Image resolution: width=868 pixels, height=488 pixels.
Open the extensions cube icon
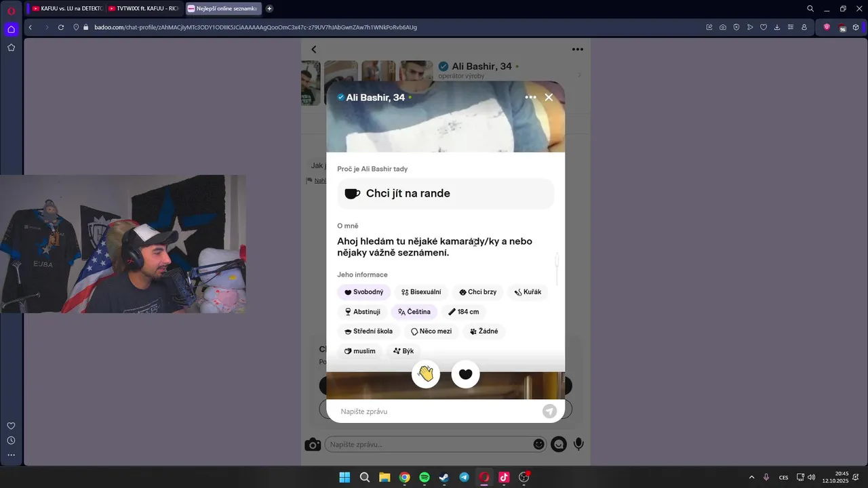(x=856, y=27)
